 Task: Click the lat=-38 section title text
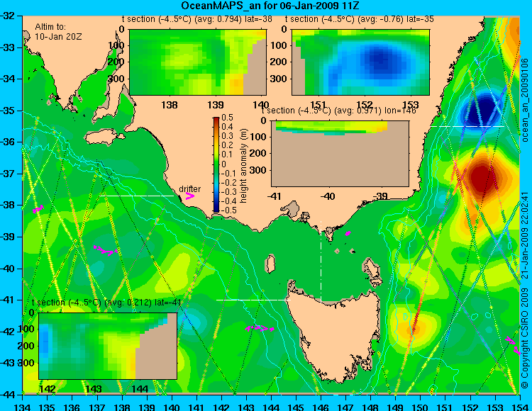196,19
